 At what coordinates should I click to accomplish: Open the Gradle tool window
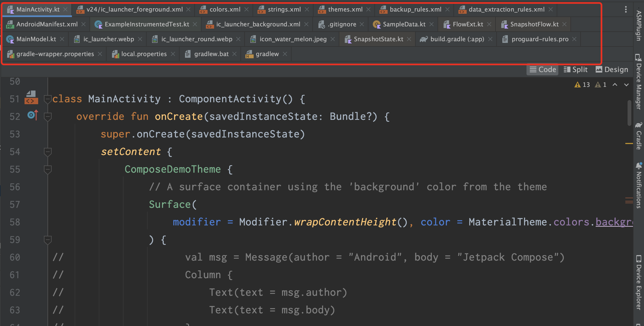[639, 136]
